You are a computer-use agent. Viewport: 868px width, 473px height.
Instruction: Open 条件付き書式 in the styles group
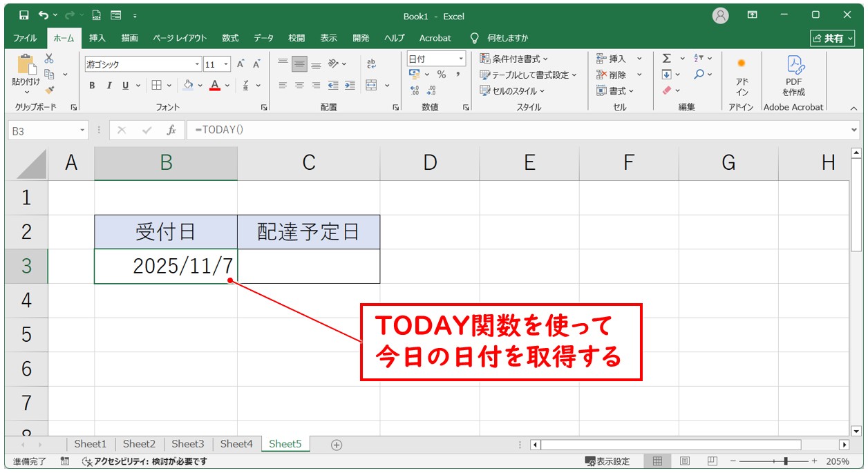point(513,58)
